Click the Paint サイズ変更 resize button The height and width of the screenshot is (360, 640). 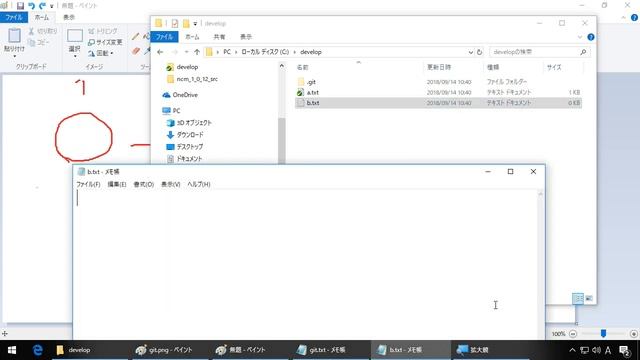[105, 42]
